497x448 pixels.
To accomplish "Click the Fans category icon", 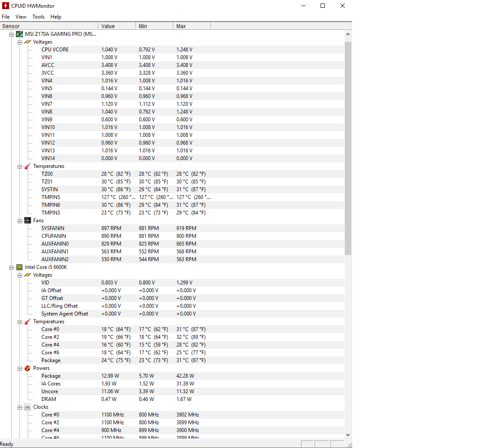I will point(28,221).
